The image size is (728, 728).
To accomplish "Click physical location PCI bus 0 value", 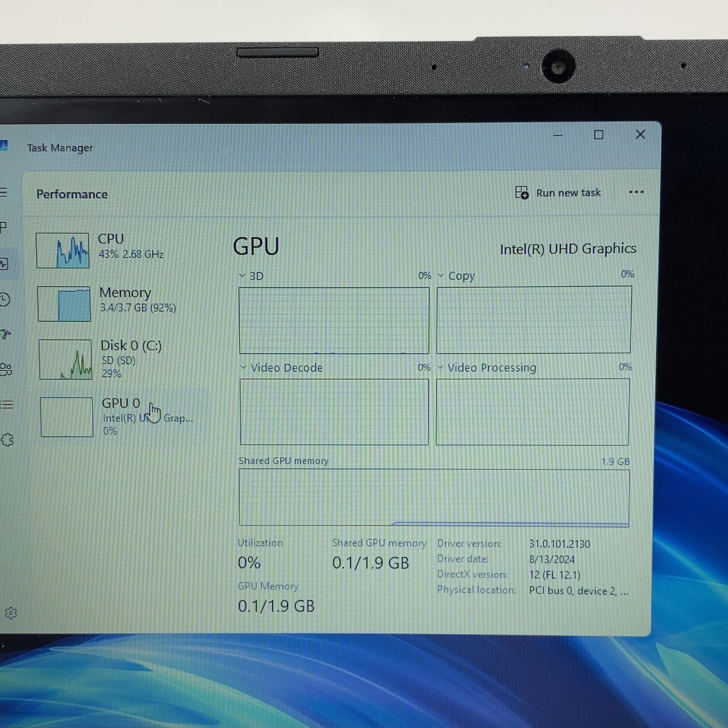I will pyautogui.click(x=579, y=591).
